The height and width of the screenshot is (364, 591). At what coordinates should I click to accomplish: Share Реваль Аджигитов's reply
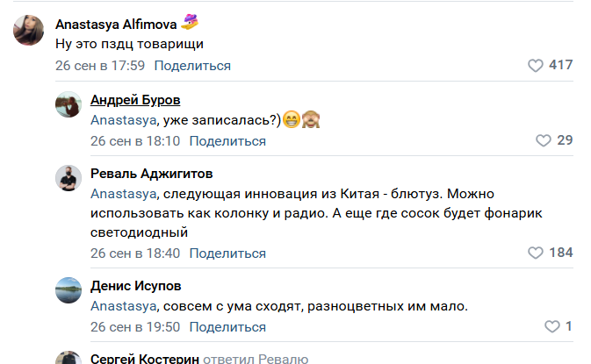click(x=227, y=253)
